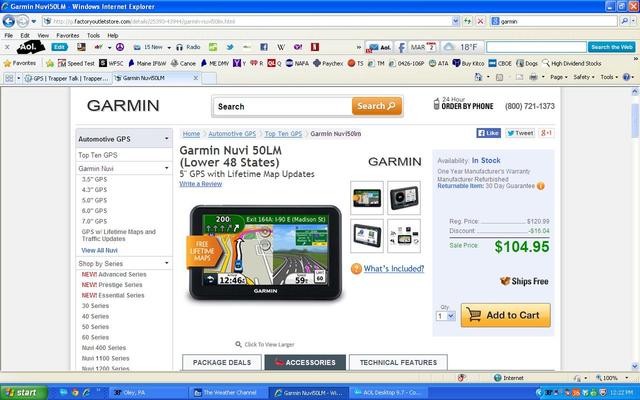
Task: Click the Favorites star button
Action: (x=19, y=63)
